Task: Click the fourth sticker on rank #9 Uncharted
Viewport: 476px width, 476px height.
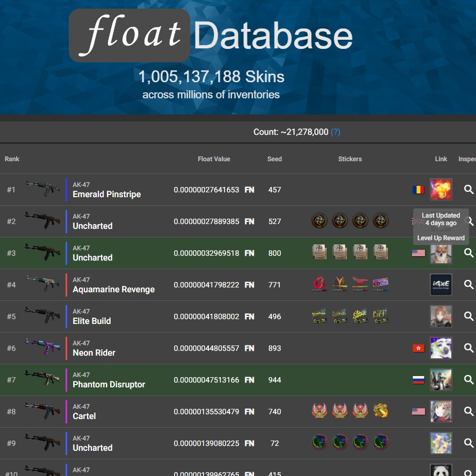Action: [x=380, y=442]
